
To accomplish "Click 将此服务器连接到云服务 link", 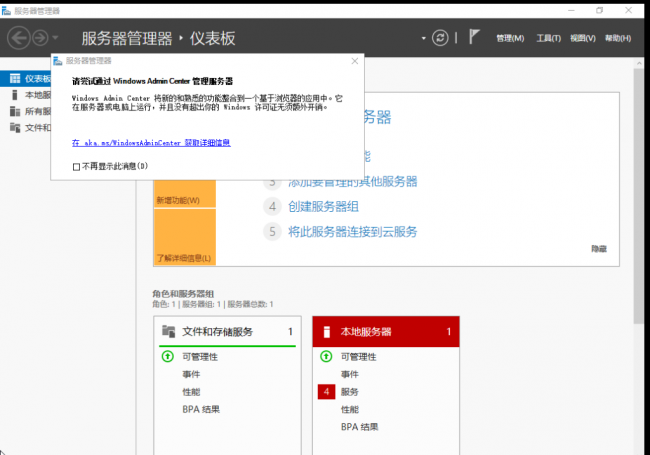I will (353, 231).
